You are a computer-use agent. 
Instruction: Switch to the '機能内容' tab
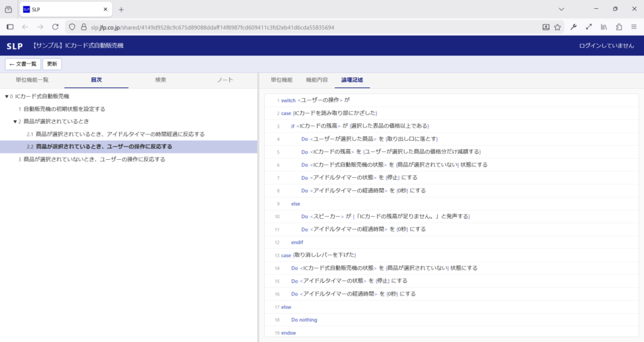point(316,80)
